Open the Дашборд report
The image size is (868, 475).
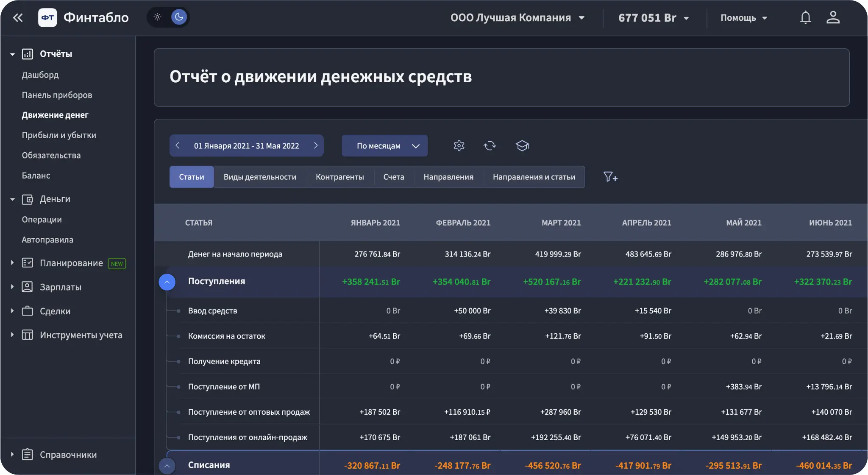click(40, 75)
